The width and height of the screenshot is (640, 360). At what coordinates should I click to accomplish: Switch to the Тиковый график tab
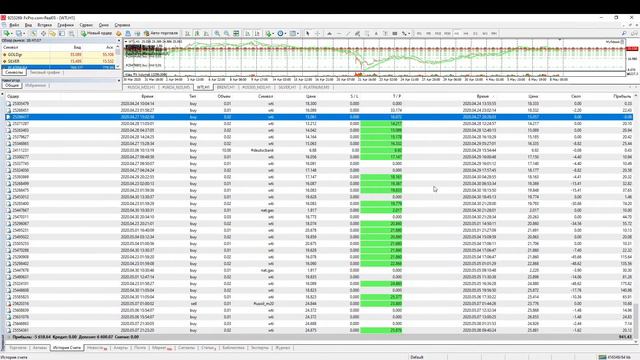(x=45, y=72)
